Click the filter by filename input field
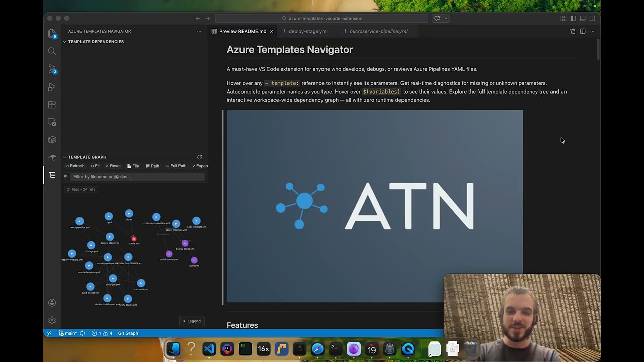Screen dimensions: 644x362 click(x=137, y=177)
